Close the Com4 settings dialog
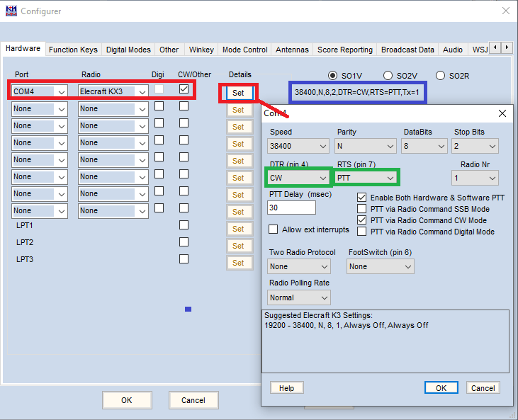Screen dimensions: 518x420 (502, 113)
